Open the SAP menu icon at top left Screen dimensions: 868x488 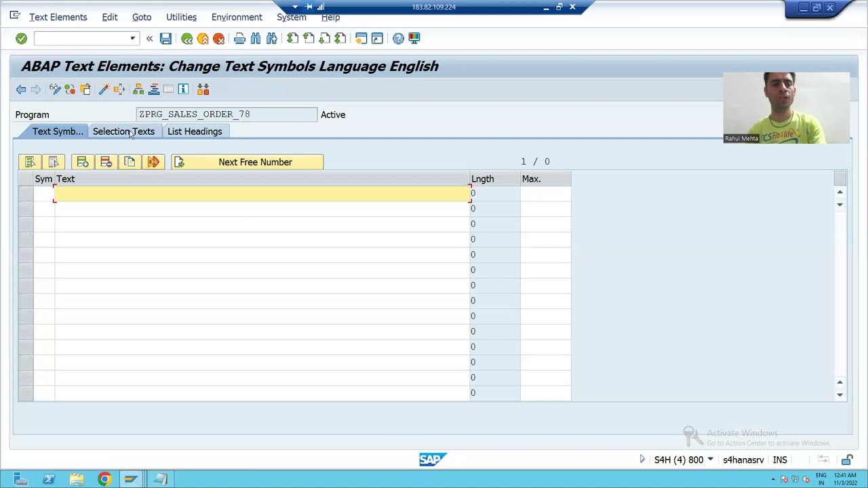click(14, 15)
